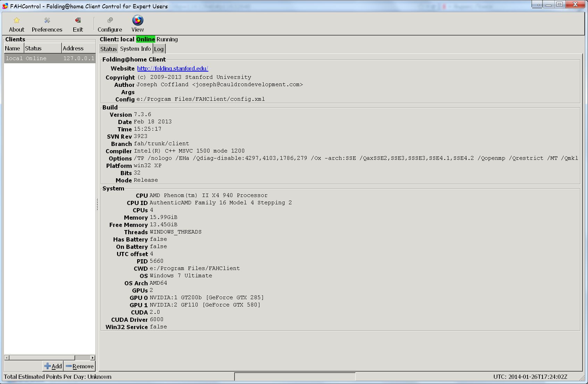Click the PID value 5660
Image resolution: width=588 pixels, height=384 pixels.
coord(157,261)
